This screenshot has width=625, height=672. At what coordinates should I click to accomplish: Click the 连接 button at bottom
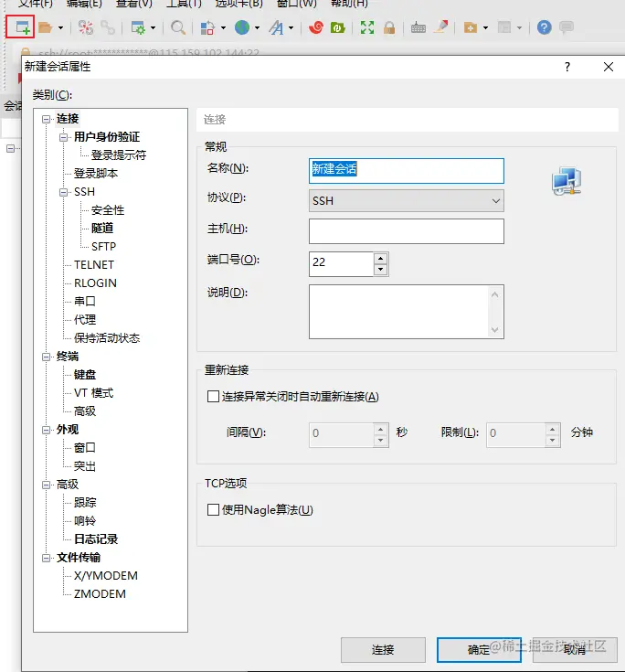click(x=383, y=650)
